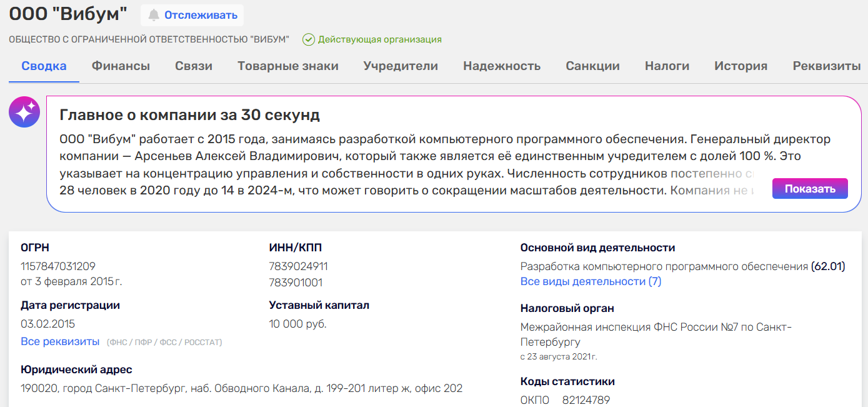
Task: Go to the Учредители tab
Action: click(x=401, y=66)
